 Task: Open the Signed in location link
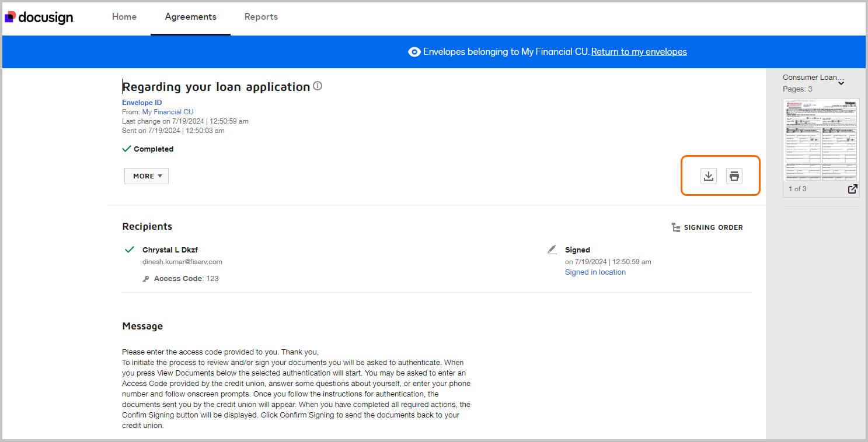pos(595,272)
